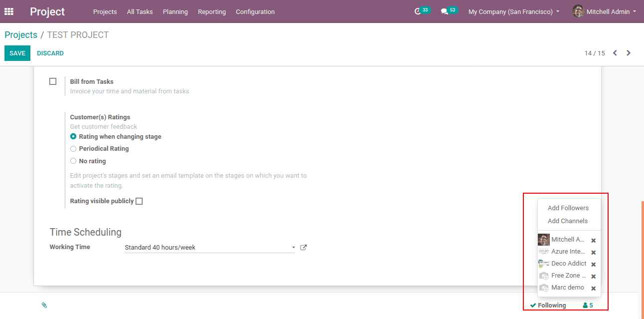Screen dimensions: 644x319
Task: Click the Following button
Action: (548, 306)
